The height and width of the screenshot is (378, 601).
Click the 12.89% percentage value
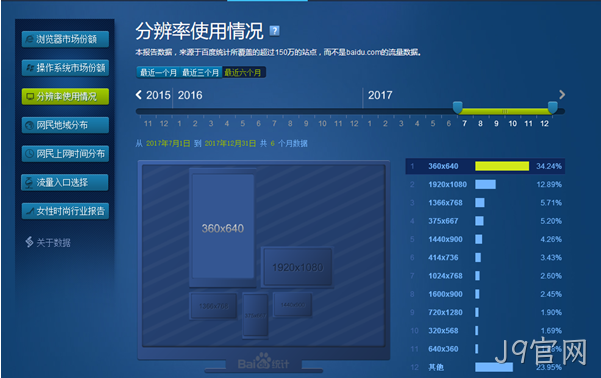tap(549, 184)
